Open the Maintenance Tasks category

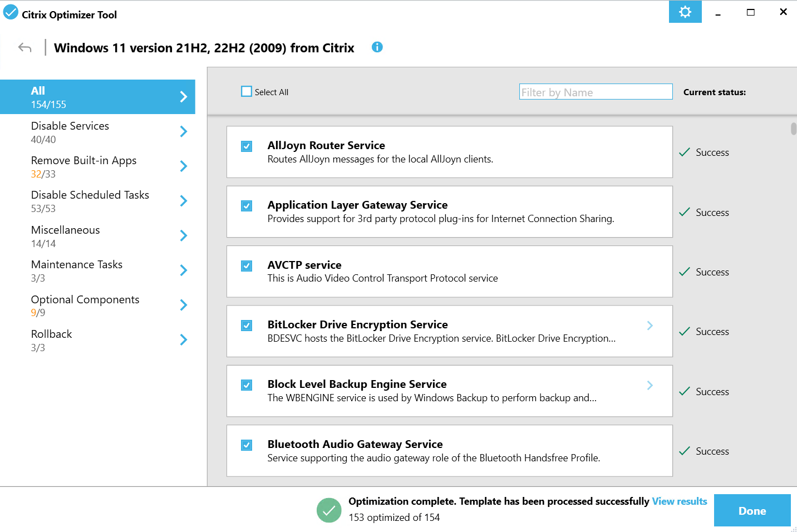pyautogui.click(x=97, y=270)
